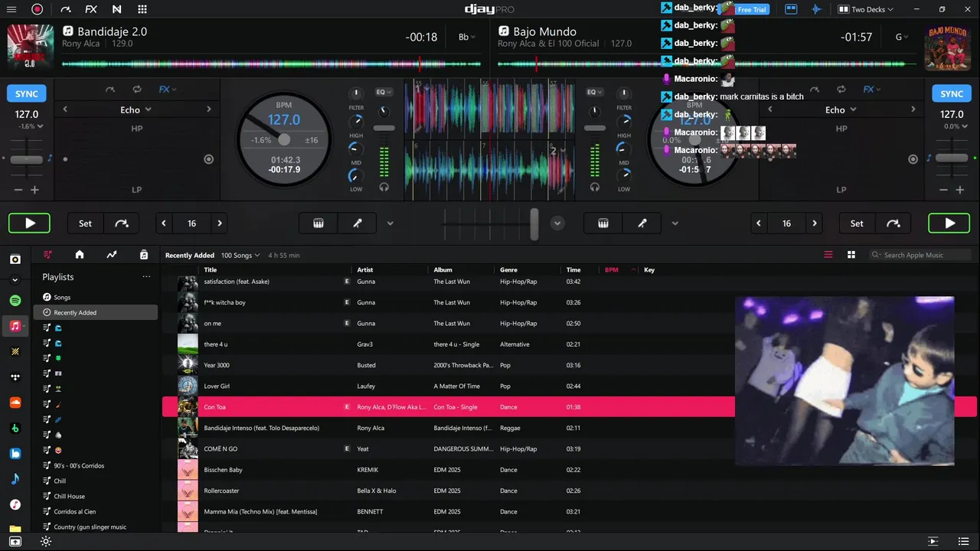Viewport: 980px width, 551px height.
Task: Switch layout using the blue deck view icon
Action: click(x=791, y=9)
